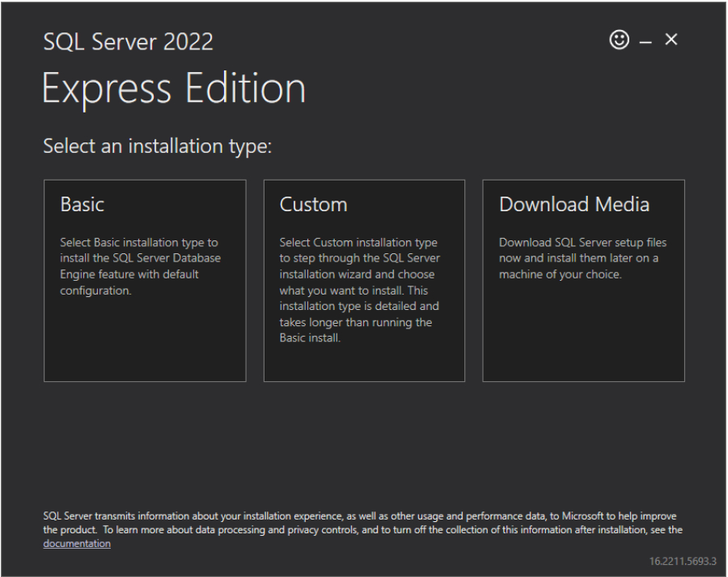This screenshot has width=728, height=577.
Task: Click the empty lower area of Download Media tile
Action: pos(583,340)
